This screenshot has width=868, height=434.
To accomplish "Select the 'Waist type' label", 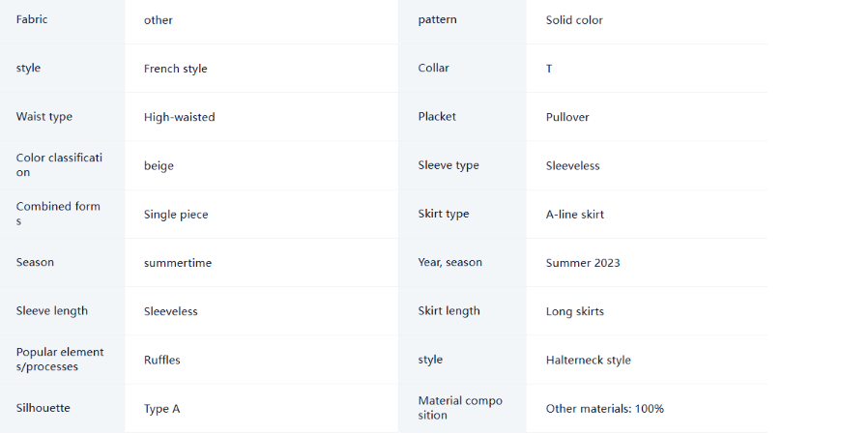I will point(43,117).
